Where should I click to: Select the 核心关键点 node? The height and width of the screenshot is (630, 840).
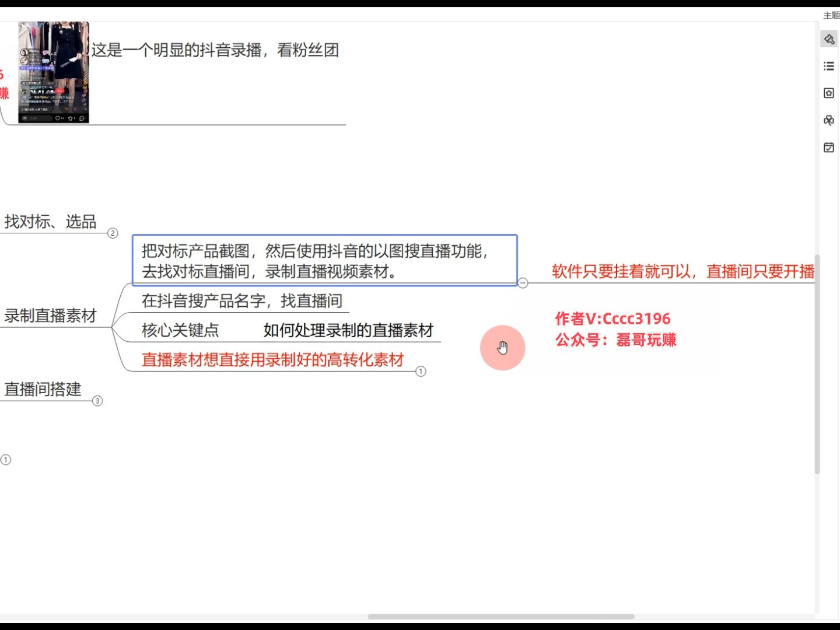coord(180,330)
